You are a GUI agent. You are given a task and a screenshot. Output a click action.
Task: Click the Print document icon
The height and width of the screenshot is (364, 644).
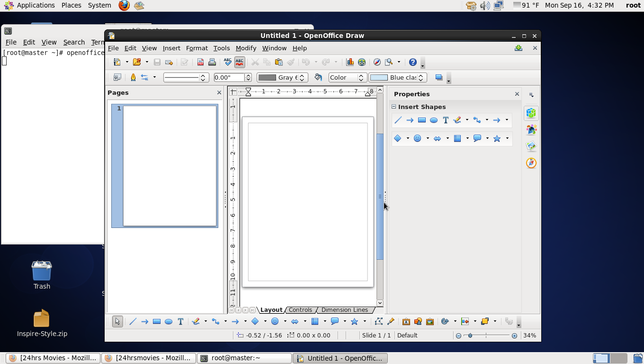tap(212, 62)
